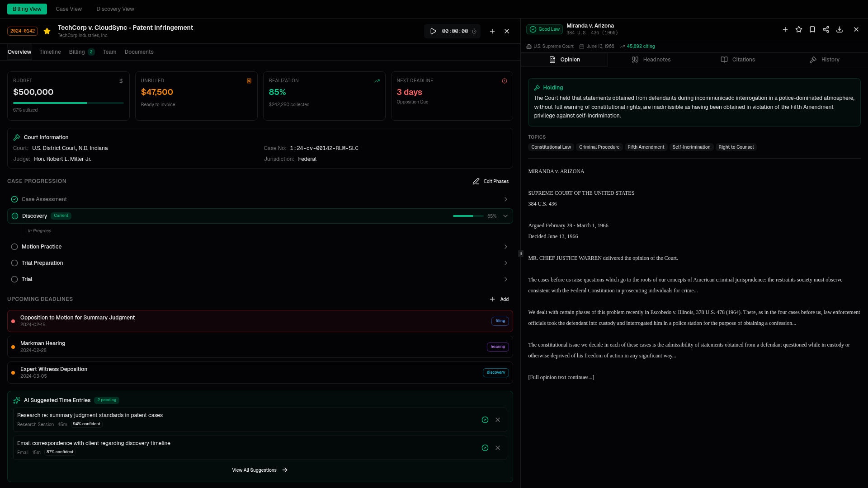This screenshot has width=868, height=488.
Task: Expand the Trial Preparation phase chevron
Action: coord(505,263)
